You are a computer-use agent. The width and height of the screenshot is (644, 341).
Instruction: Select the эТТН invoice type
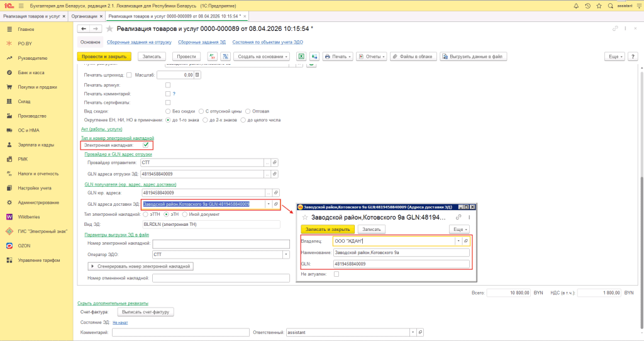pyautogui.click(x=145, y=215)
